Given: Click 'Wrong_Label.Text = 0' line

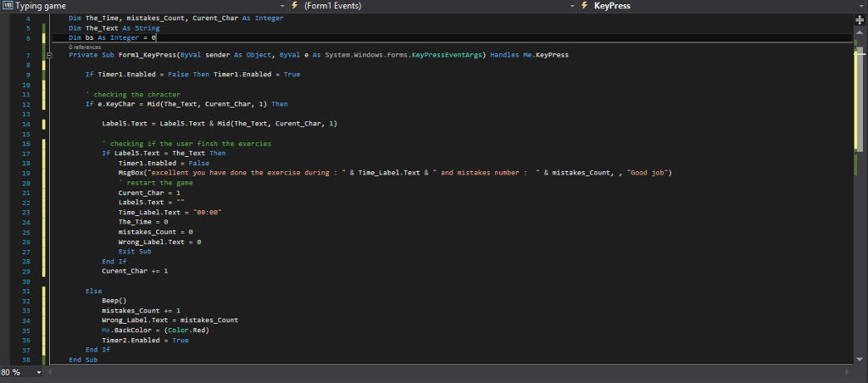Looking at the screenshot, I should coord(159,242).
